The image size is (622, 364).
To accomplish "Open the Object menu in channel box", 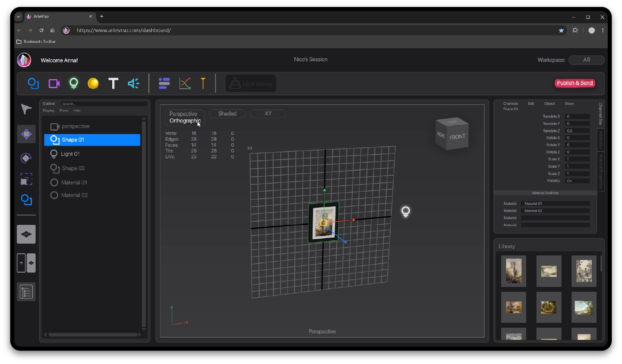I will [x=549, y=104].
